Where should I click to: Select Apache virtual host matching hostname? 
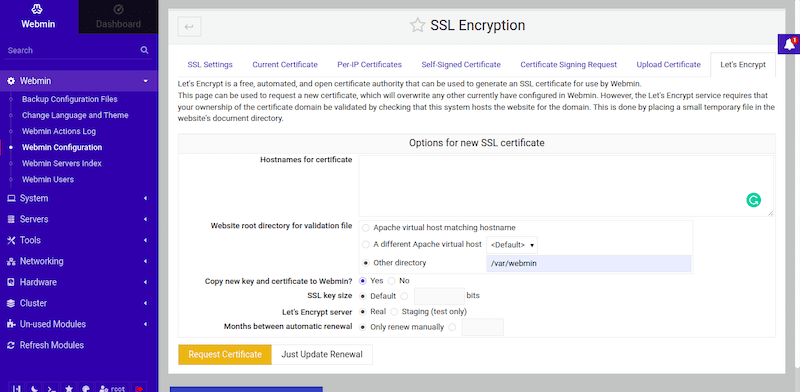[x=366, y=228]
